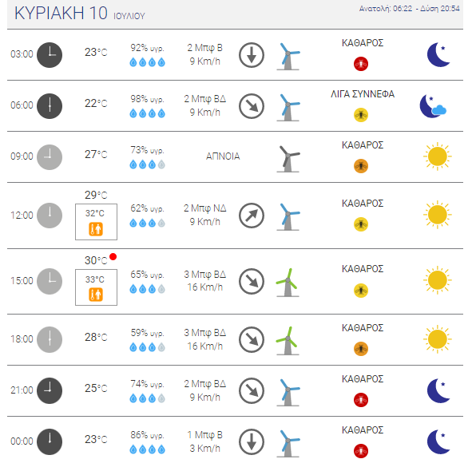
Task: Click the humidity droplets at 98% row
Action: pos(147,113)
